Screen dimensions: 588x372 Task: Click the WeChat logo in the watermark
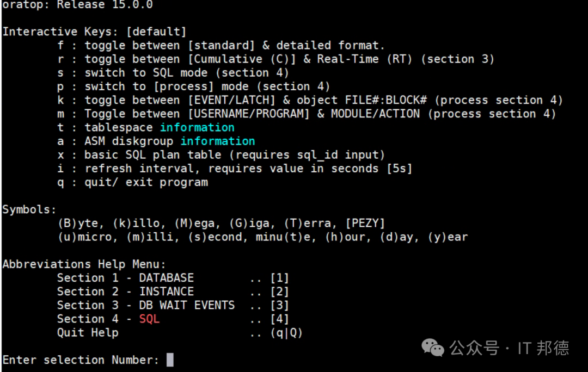tap(432, 348)
